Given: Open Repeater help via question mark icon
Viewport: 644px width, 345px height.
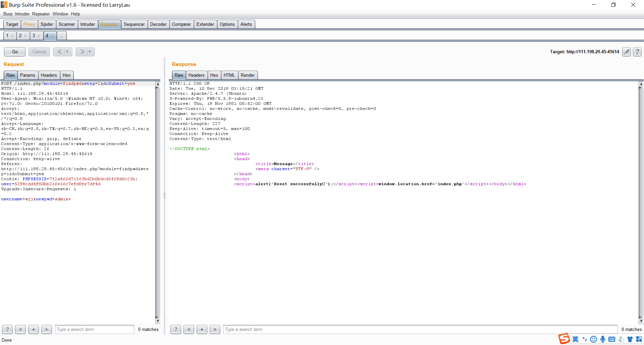Looking at the screenshot, I should click(637, 52).
